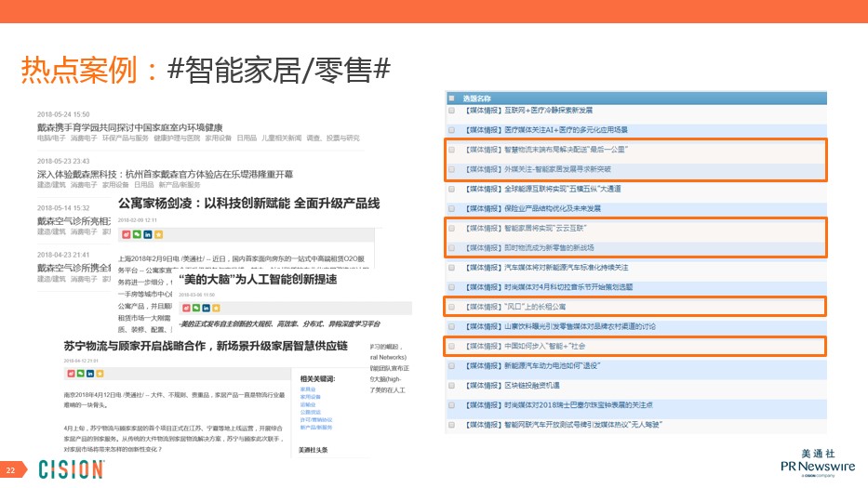Click the star favorite icon under the 公寓家杨剑凌 article
The height and width of the screenshot is (488, 868).
click(159, 234)
